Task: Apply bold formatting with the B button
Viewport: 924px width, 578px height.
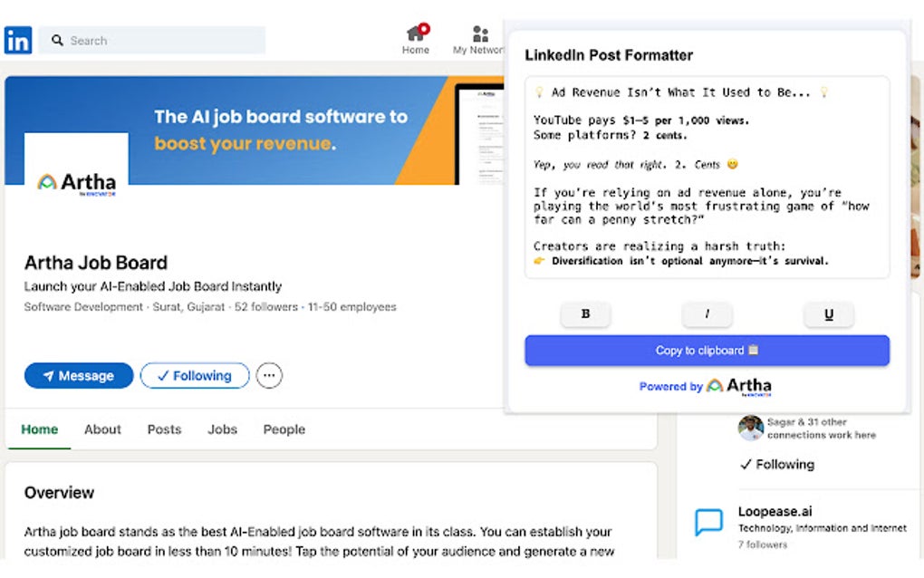Action: (x=585, y=313)
